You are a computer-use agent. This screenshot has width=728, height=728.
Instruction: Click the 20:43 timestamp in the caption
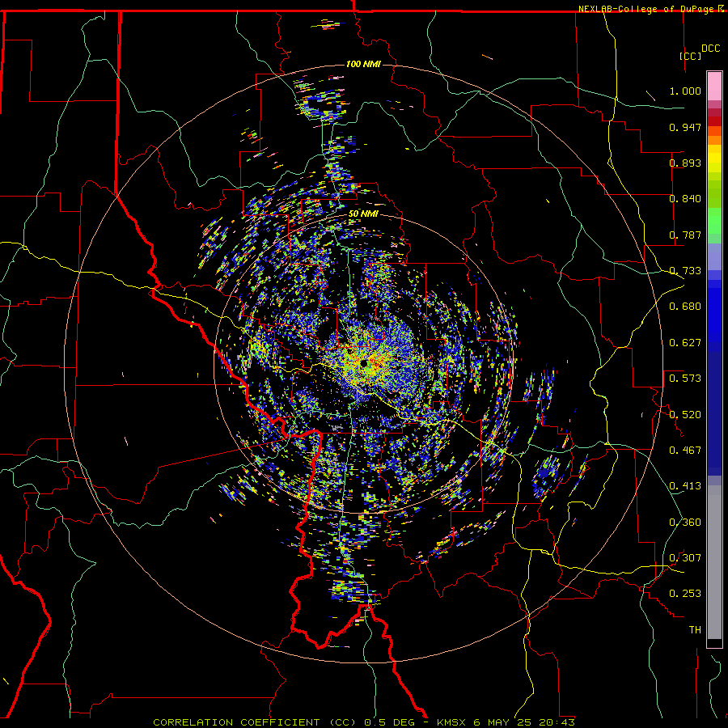557,722
